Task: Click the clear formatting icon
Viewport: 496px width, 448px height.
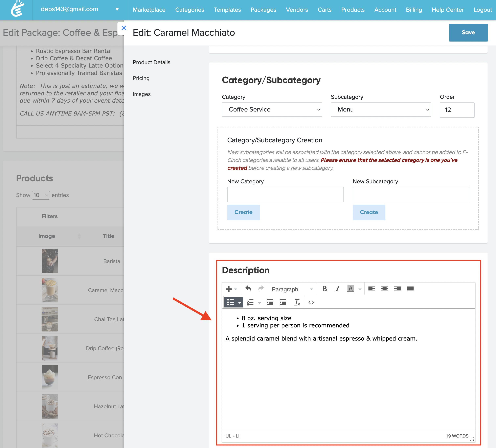Action: (297, 302)
